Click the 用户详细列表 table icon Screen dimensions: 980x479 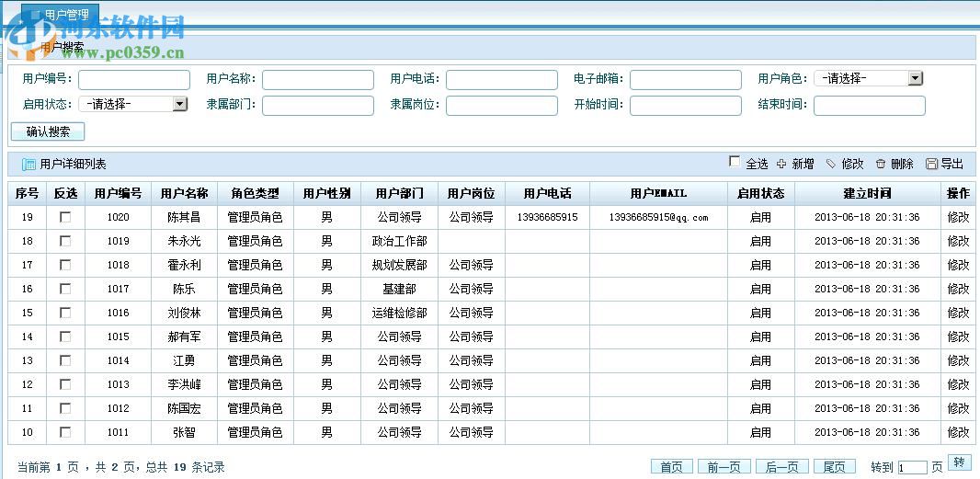point(28,165)
